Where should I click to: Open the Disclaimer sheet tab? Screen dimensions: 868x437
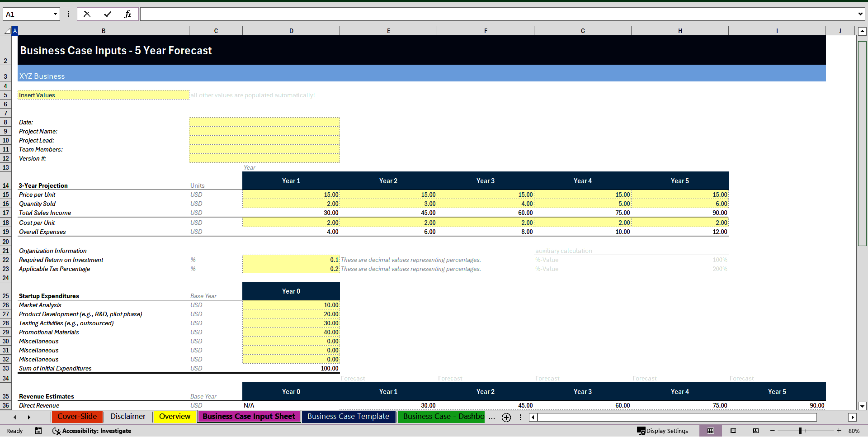(x=127, y=416)
